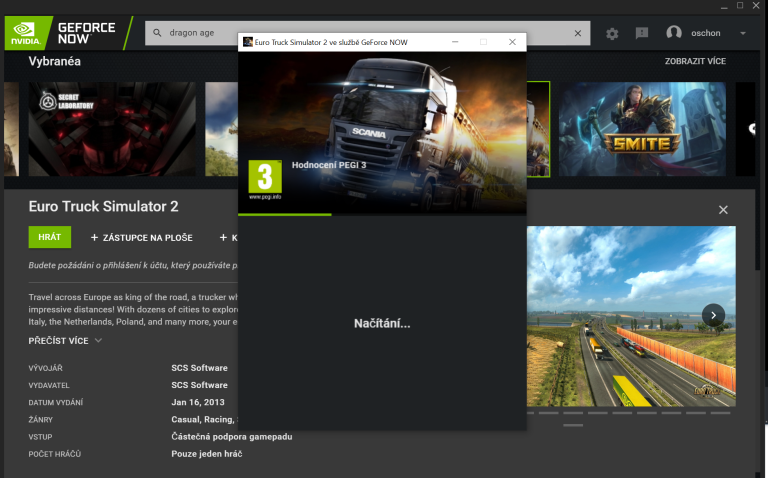The width and height of the screenshot is (768, 478).
Task: Click the Euro Truck Simulator 2 title heading
Action: (103, 206)
